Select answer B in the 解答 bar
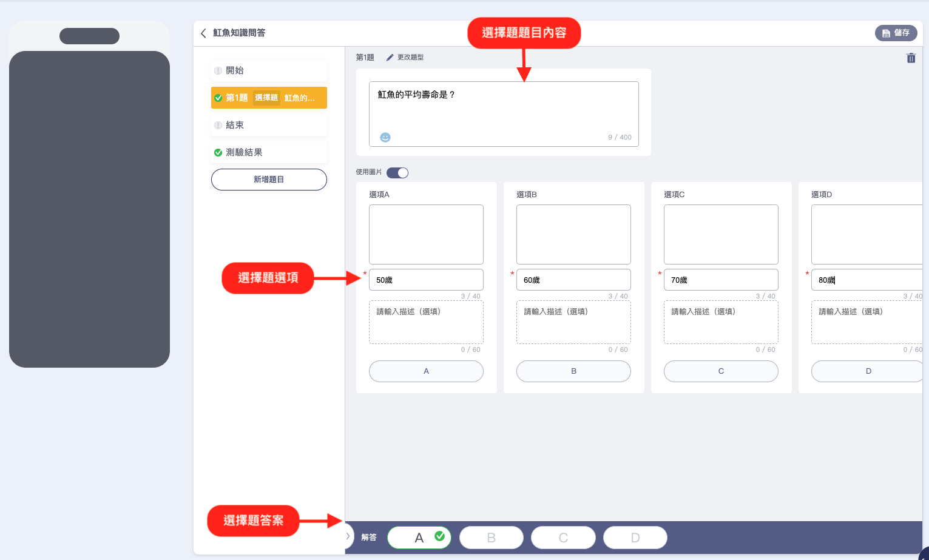The width and height of the screenshot is (929, 560). pyautogui.click(x=491, y=538)
